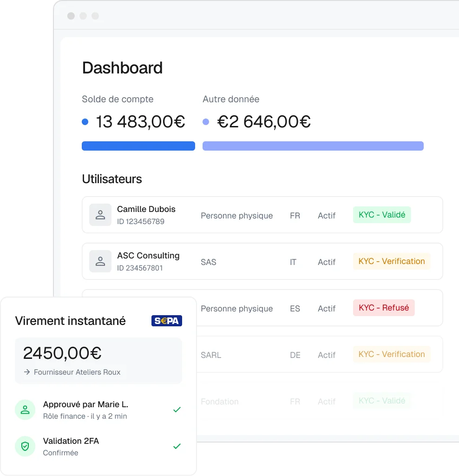Click faded KYC - Validé badge on Fondation row
459x476 pixels.
pyautogui.click(x=382, y=400)
